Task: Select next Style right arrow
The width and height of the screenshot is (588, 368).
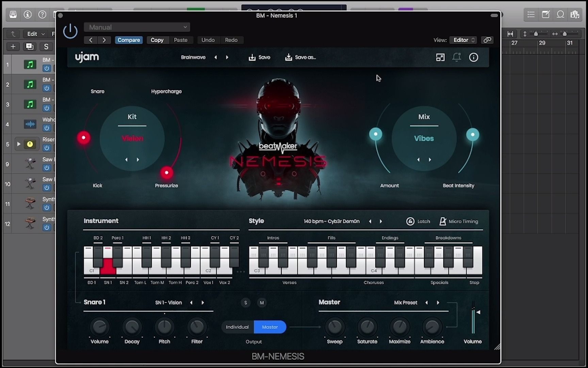Action: [381, 221]
